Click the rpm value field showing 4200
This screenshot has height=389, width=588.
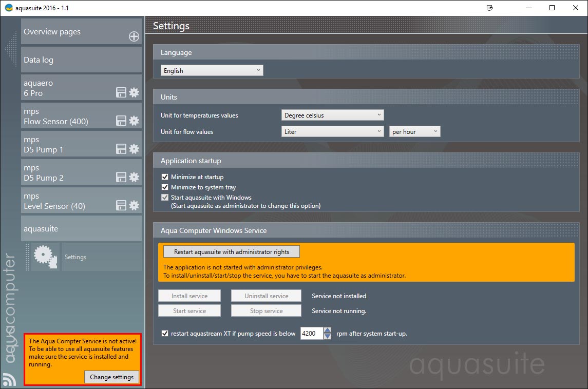pos(311,333)
